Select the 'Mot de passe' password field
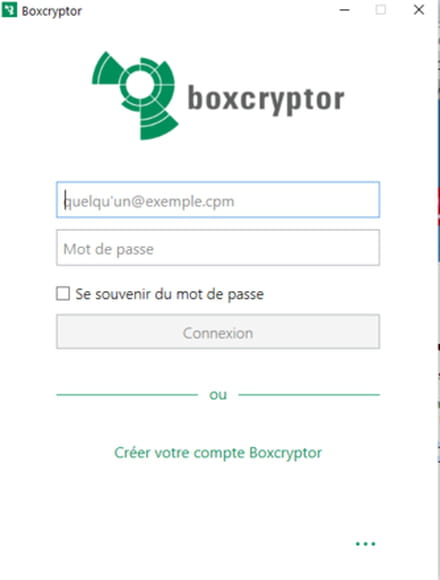This screenshot has width=440, height=580. point(218,248)
